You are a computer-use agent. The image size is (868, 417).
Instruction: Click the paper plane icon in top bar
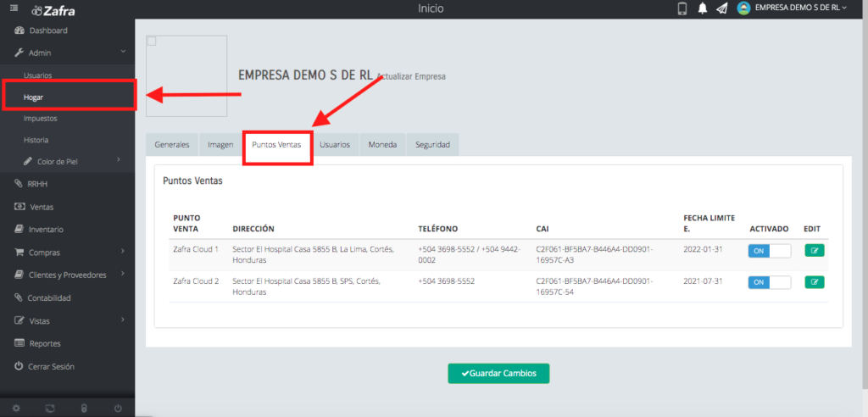click(x=721, y=8)
